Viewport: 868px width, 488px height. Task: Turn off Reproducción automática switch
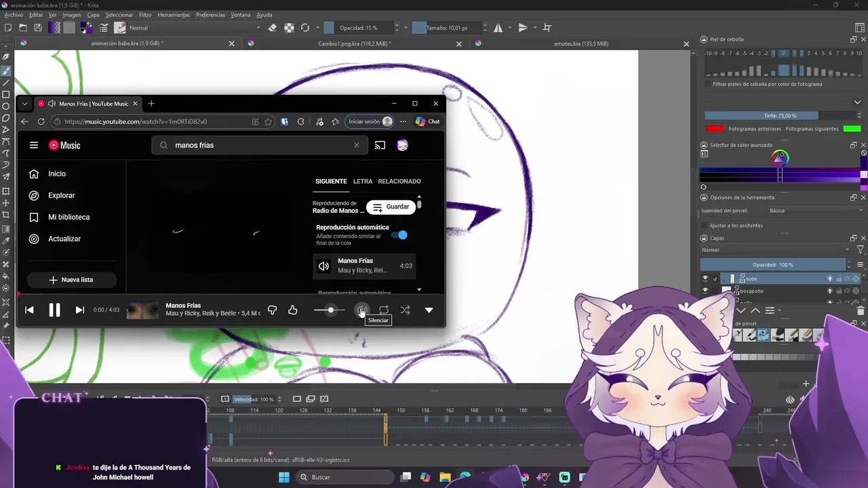pos(400,235)
